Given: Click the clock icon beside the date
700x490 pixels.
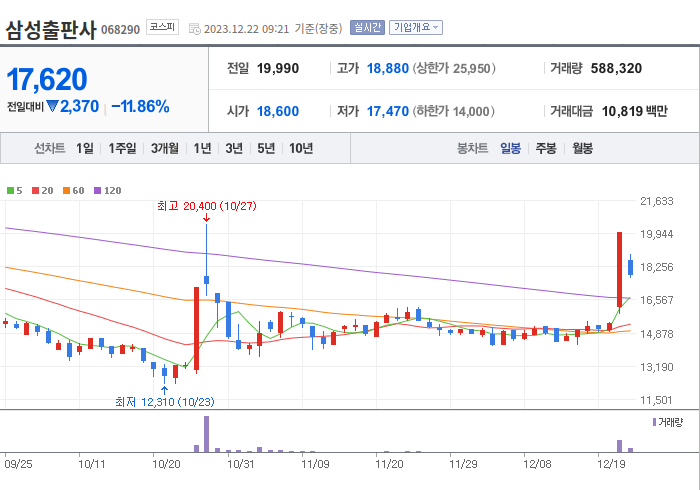Looking at the screenshot, I should [195, 29].
